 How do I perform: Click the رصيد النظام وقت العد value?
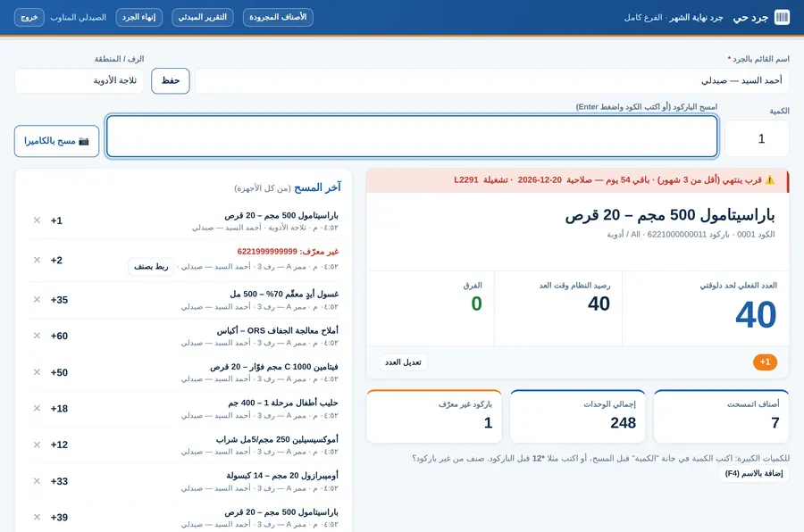coord(599,303)
